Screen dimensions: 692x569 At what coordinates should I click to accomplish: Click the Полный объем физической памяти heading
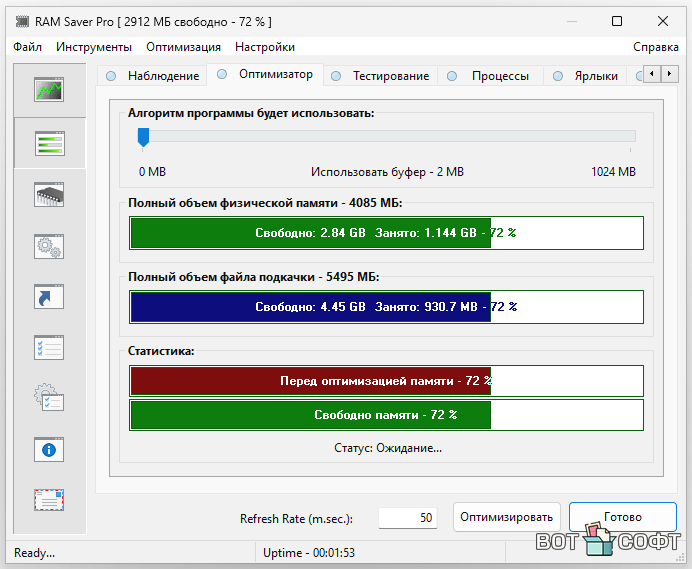(x=265, y=203)
